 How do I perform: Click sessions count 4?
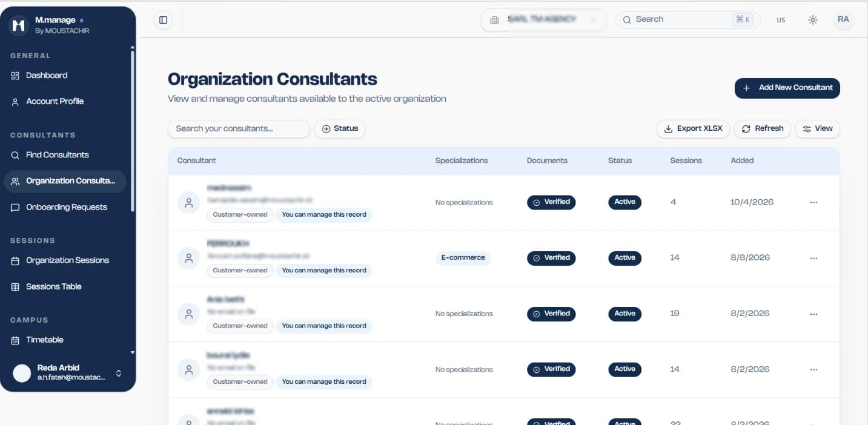673,202
